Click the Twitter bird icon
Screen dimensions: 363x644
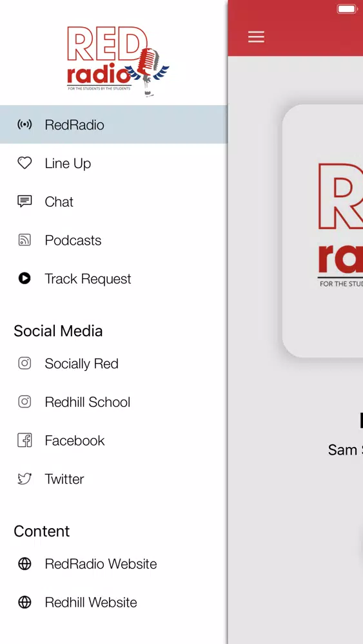pos(25,479)
